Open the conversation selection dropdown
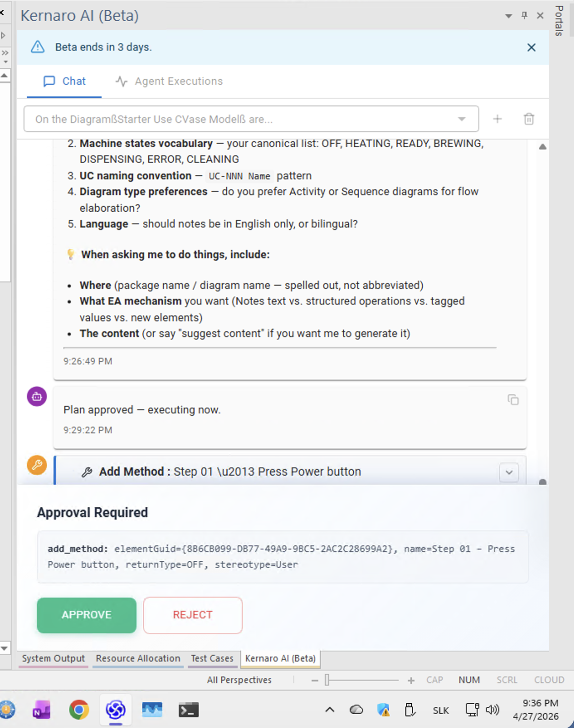 (462, 119)
